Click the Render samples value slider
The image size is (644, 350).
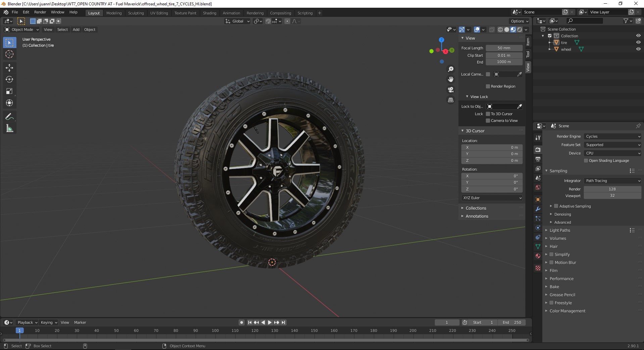612,189
